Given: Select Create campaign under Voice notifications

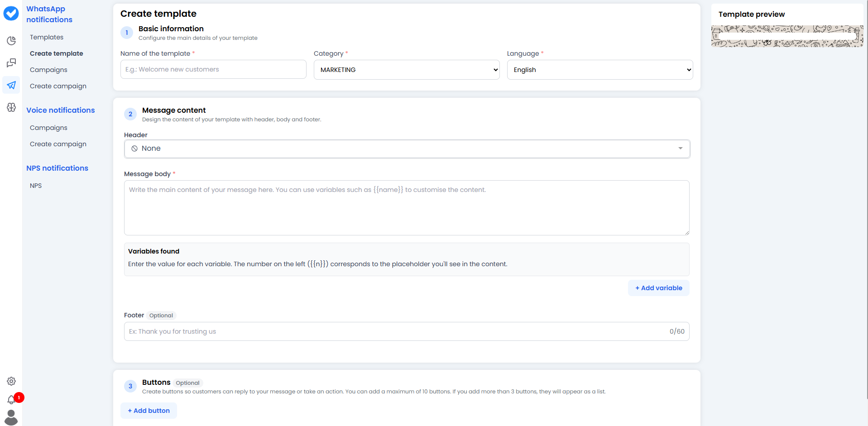Looking at the screenshot, I should (58, 144).
